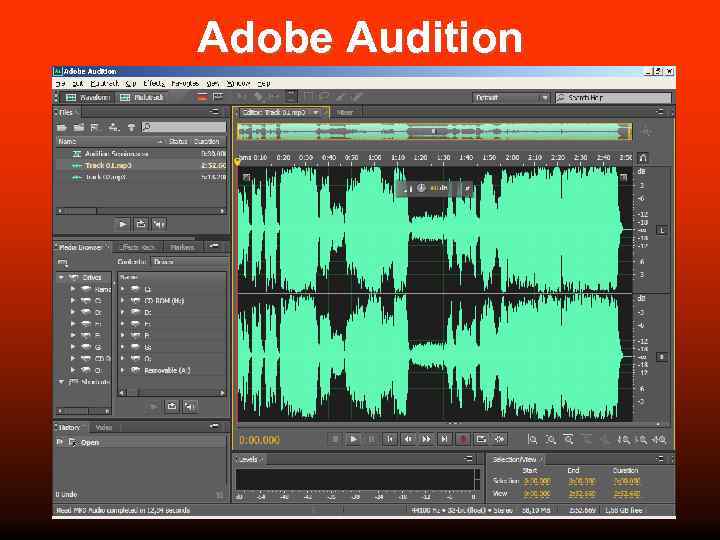Viewport: 720px width, 540px height.
Task: Open the View menu
Action: 213,84
